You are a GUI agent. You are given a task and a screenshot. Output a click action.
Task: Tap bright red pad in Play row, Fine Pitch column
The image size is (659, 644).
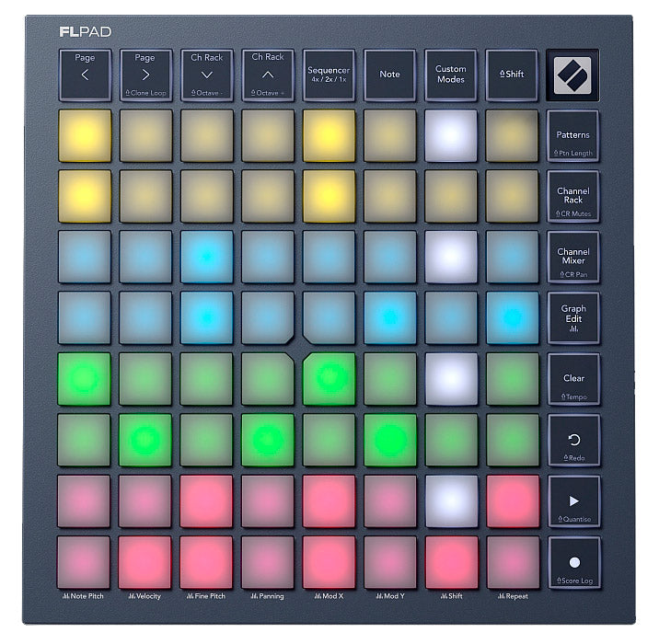pyautogui.click(x=206, y=501)
